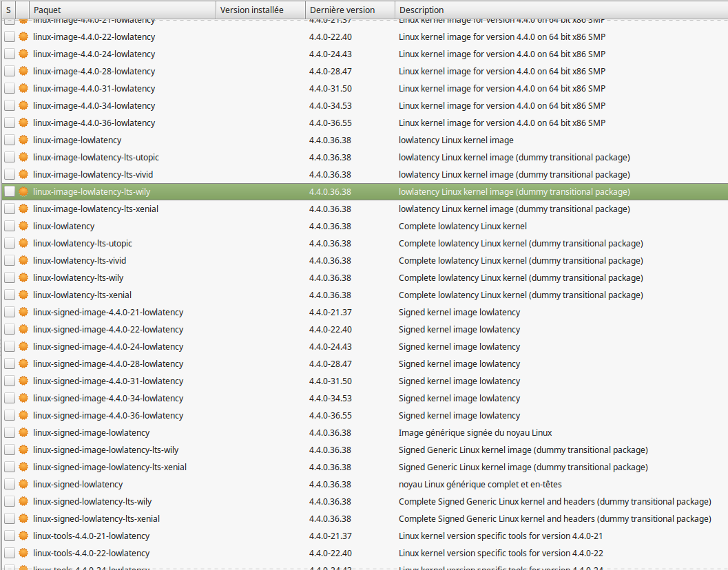Screen dimensions: 728x570
Task: Sort by the Version installée column header
Action: (x=260, y=10)
